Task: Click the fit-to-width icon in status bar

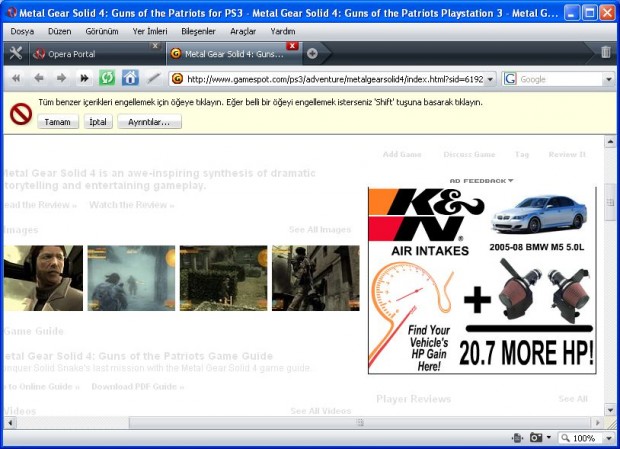Action: (517, 438)
